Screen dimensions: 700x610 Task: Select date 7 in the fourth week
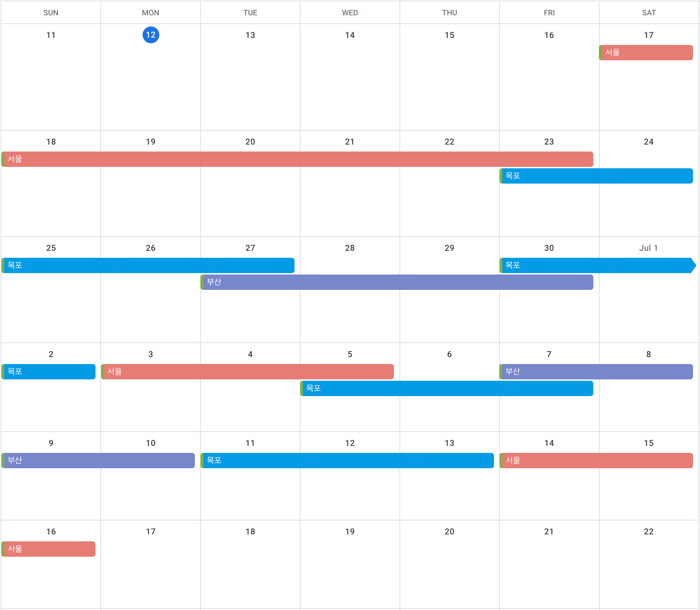point(549,354)
